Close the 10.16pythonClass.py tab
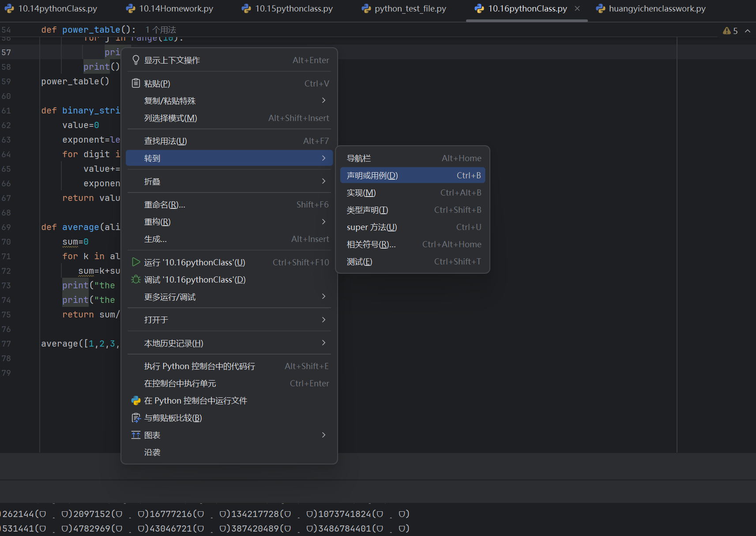This screenshot has height=536, width=756. [577, 8]
